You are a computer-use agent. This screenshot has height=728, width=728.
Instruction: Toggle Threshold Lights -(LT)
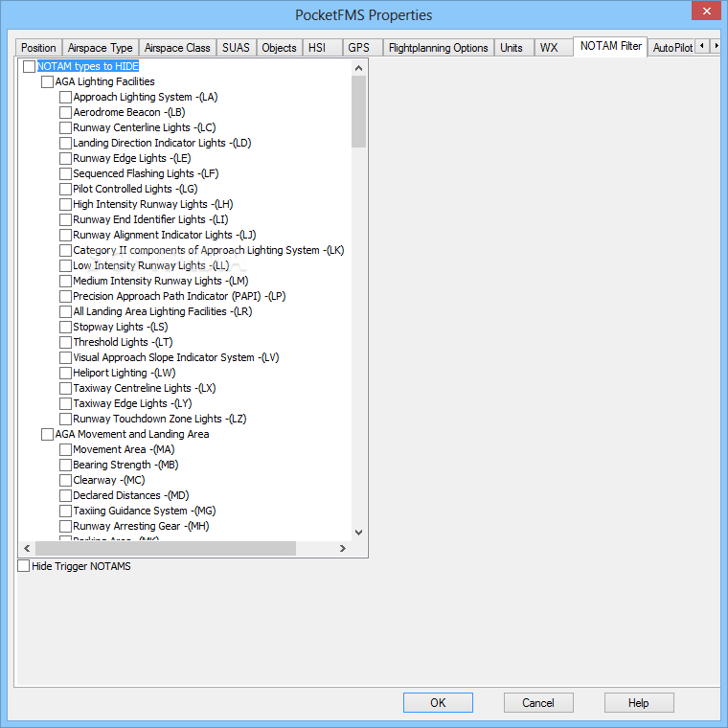click(65, 342)
